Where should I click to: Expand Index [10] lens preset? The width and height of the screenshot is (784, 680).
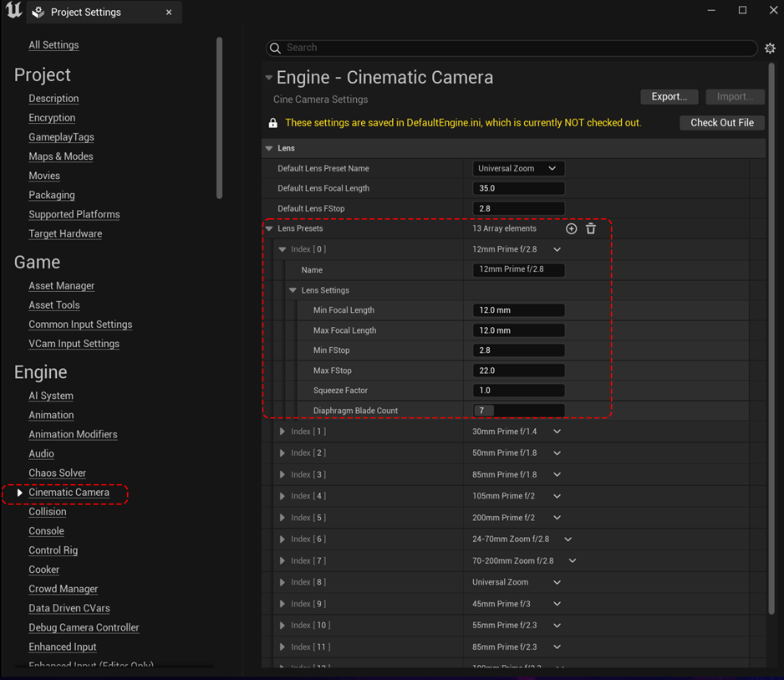click(x=283, y=626)
